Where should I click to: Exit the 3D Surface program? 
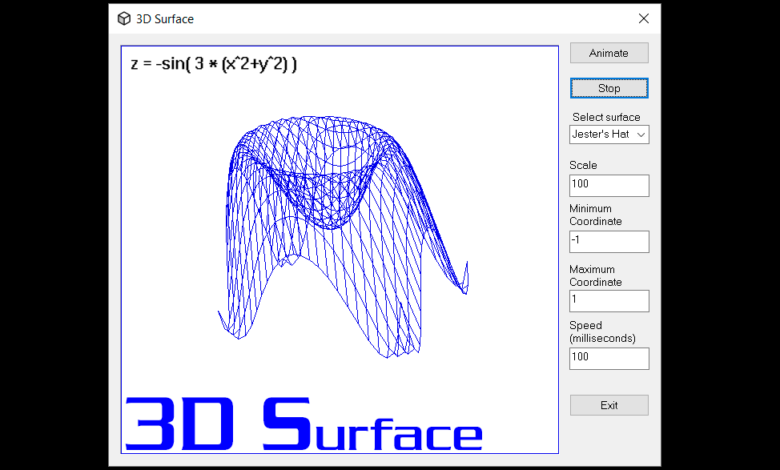(x=609, y=405)
